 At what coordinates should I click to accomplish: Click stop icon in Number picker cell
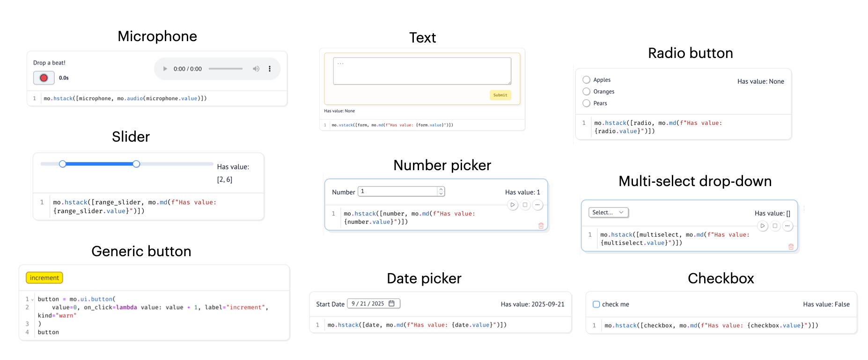(525, 205)
